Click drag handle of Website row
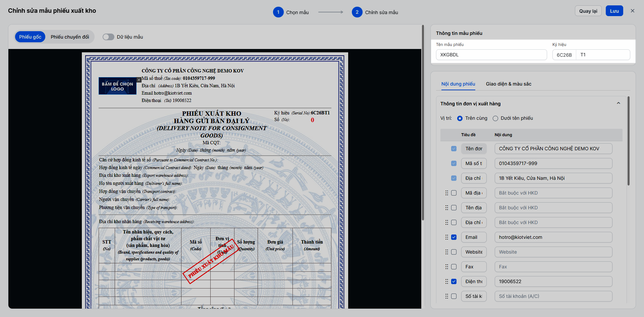 tap(446, 252)
